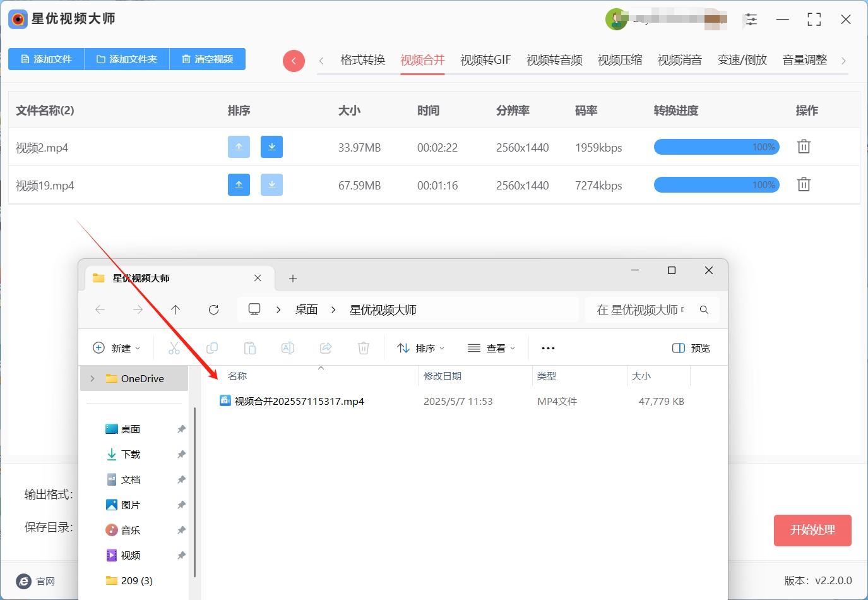868x600 pixels.
Task: Open the 查看 dropdown
Action: 492,348
